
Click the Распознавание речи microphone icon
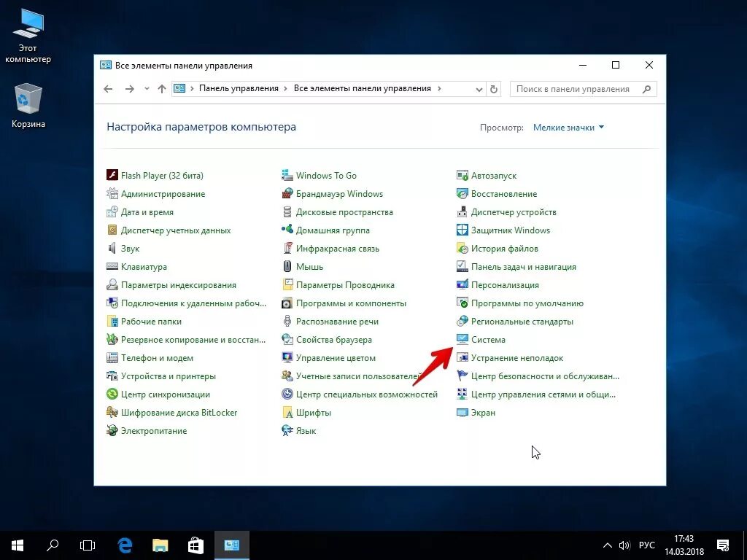287,322
